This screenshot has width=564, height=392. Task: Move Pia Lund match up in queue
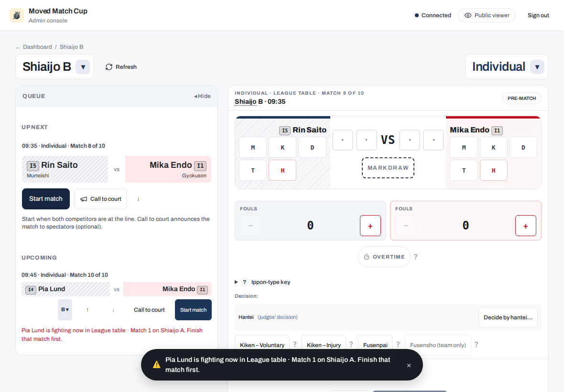click(87, 310)
